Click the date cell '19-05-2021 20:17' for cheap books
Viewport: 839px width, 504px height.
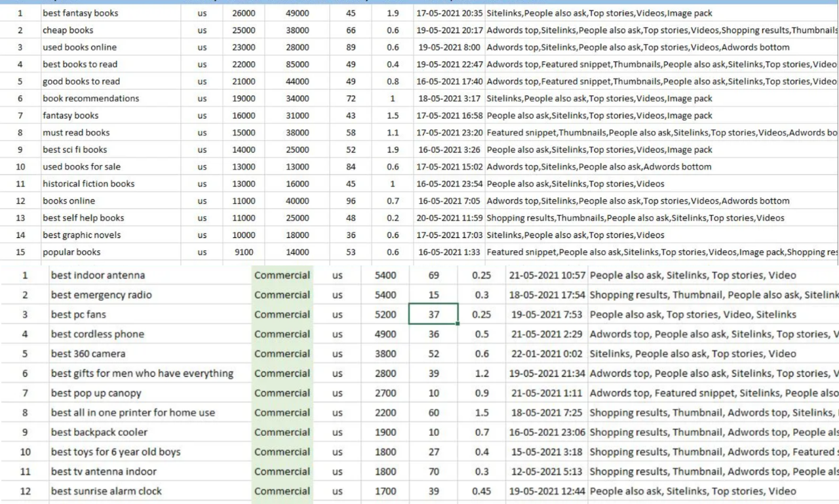click(x=452, y=30)
